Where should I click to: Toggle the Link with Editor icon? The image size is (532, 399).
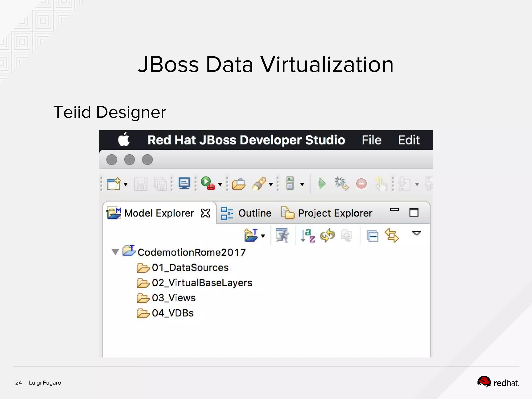tap(392, 235)
